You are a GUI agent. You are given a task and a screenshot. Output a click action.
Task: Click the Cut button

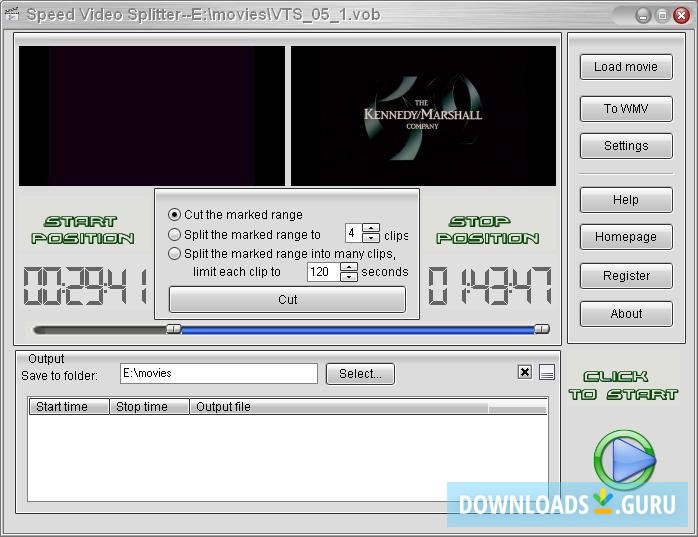[287, 300]
